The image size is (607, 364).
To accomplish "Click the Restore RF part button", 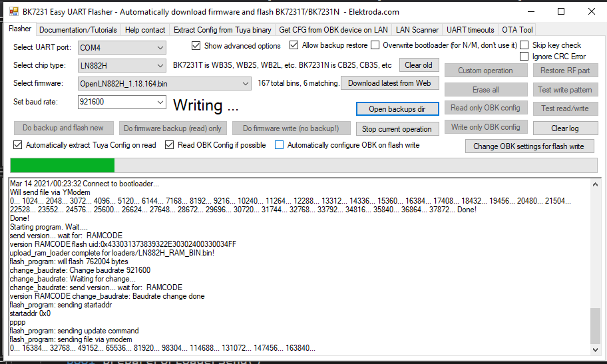I will (x=565, y=71).
